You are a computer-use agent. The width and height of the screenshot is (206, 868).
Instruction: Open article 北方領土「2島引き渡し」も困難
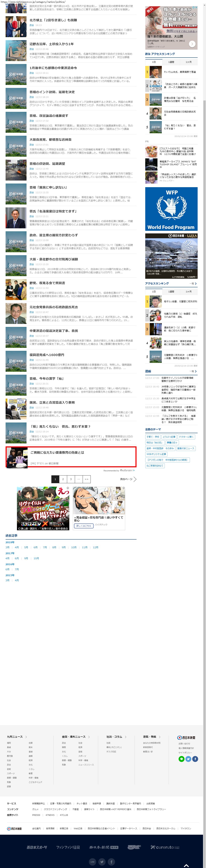[x=53, y=20]
